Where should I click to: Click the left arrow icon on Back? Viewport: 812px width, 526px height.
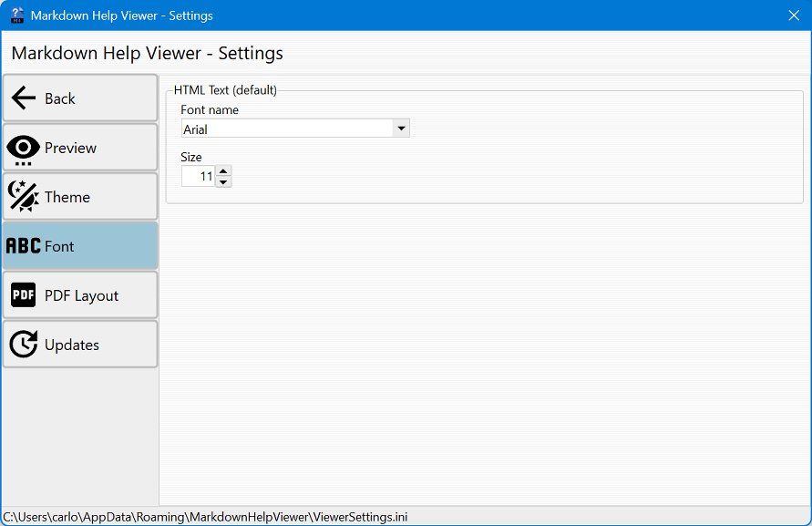(x=24, y=98)
